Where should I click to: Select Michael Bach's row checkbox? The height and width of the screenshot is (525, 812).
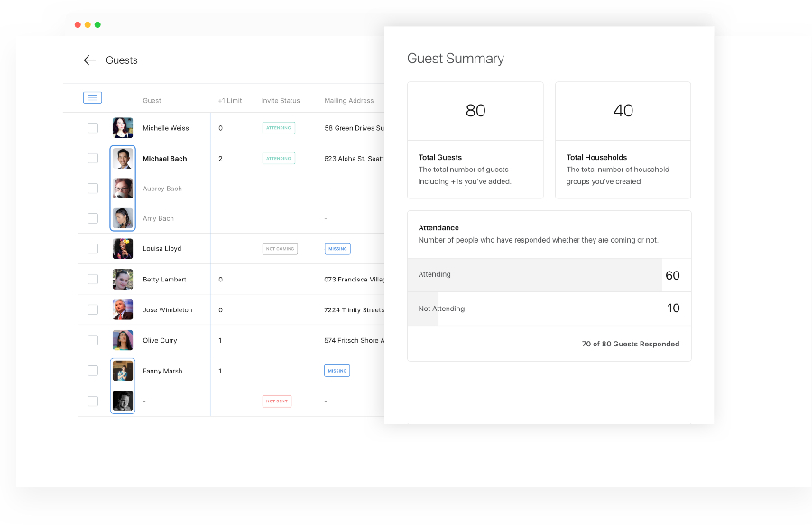pyautogui.click(x=93, y=159)
